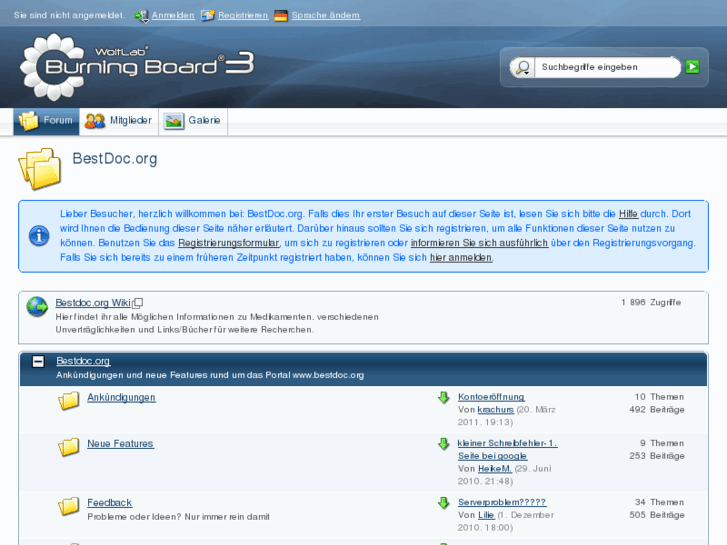Click green arrow next to Kontoeröffnung
This screenshot has width=727, height=545.
click(444, 398)
